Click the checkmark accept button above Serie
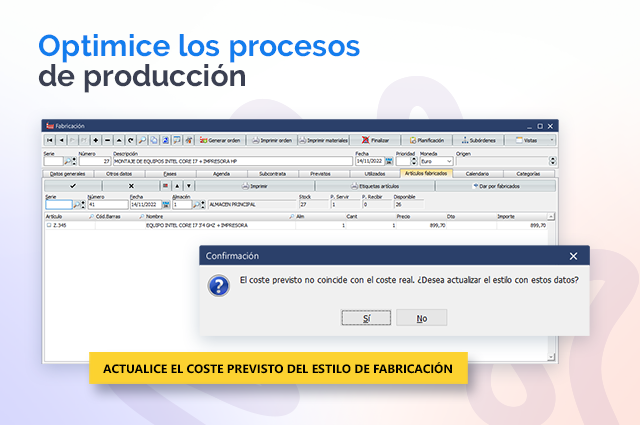Viewport: 640px width, 425px height. click(72, 186)
